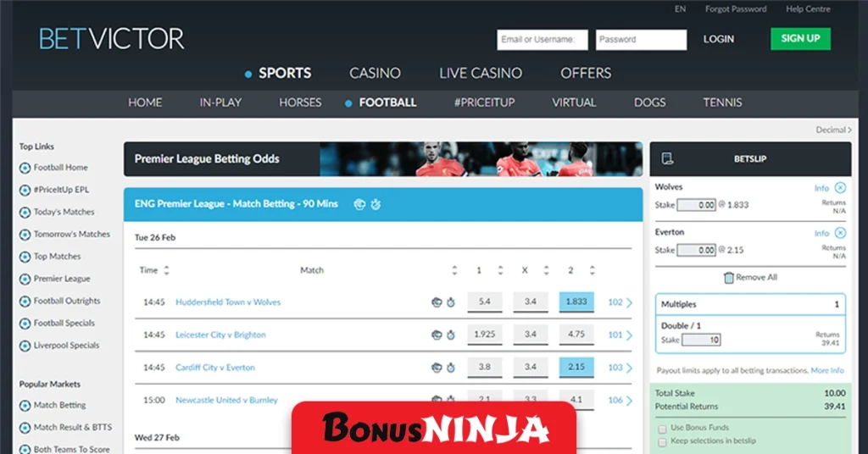Open the Decimal odds format selector
Viewport: 868px width, 454px height.
[x=834, y=130]
